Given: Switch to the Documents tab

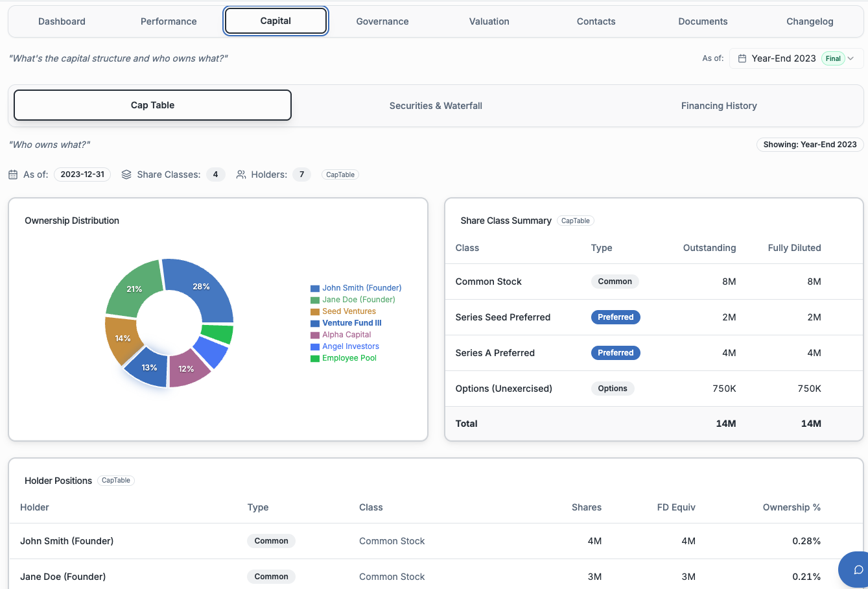Looking at the screenshot, I should point(703,21).
